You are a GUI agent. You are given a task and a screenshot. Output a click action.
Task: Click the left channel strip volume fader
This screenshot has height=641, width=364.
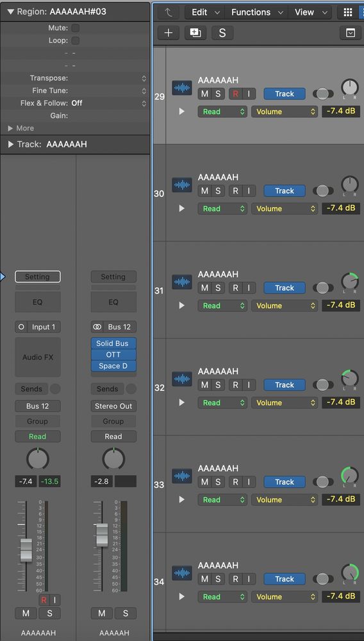coord(26,550)
